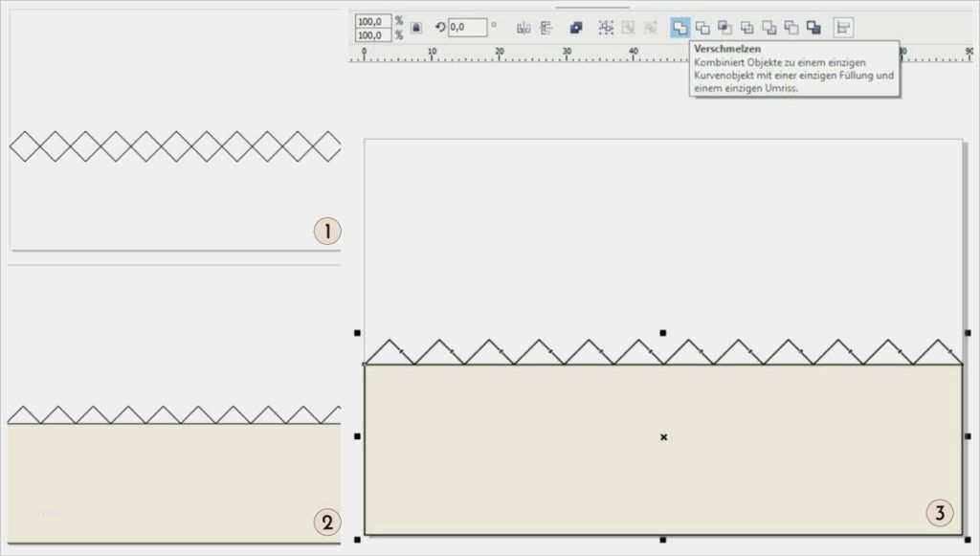Screen dimensions: 980x556
Task: Click the upper scale factor field 100,0
Action: [x=372, y=21]
